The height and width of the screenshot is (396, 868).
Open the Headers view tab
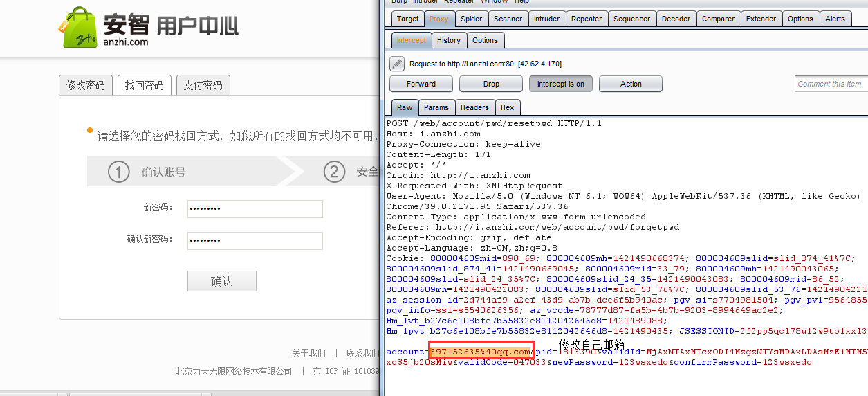tap(474, 107)
